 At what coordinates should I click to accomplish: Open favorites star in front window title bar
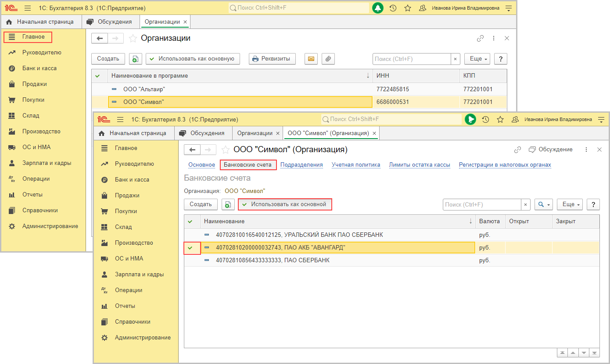coord(500,119)
